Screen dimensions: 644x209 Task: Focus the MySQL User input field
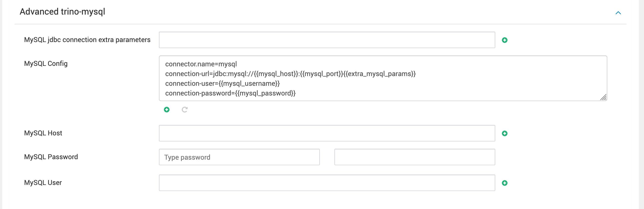click(x=327, y=183)
